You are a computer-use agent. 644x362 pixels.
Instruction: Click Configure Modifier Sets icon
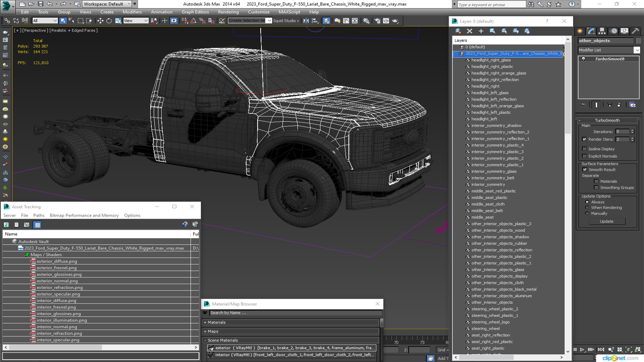(x=633, y=105)
